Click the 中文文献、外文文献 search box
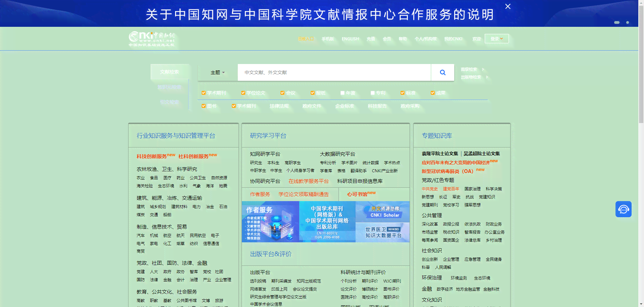 point(334,72)
